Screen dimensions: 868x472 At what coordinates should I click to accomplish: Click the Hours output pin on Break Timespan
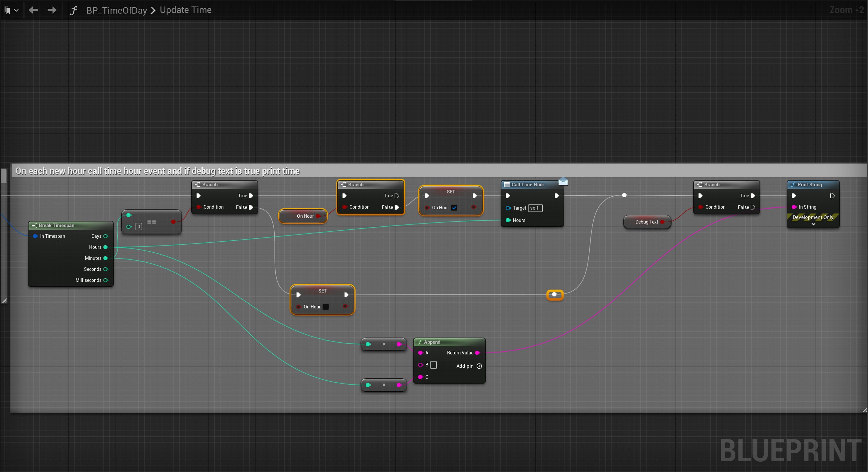pyautogui.click(x=106, y=247)
